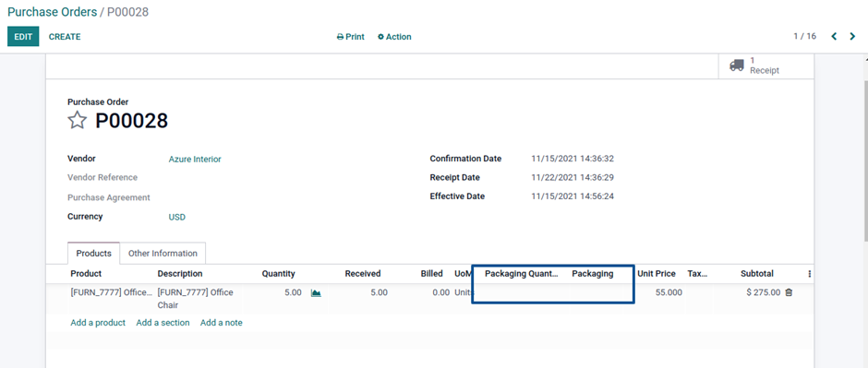This screenshot has height=368, width=868.
Task: Click the EDIT button
Action: pyautogui.click(x=23, y=37)
